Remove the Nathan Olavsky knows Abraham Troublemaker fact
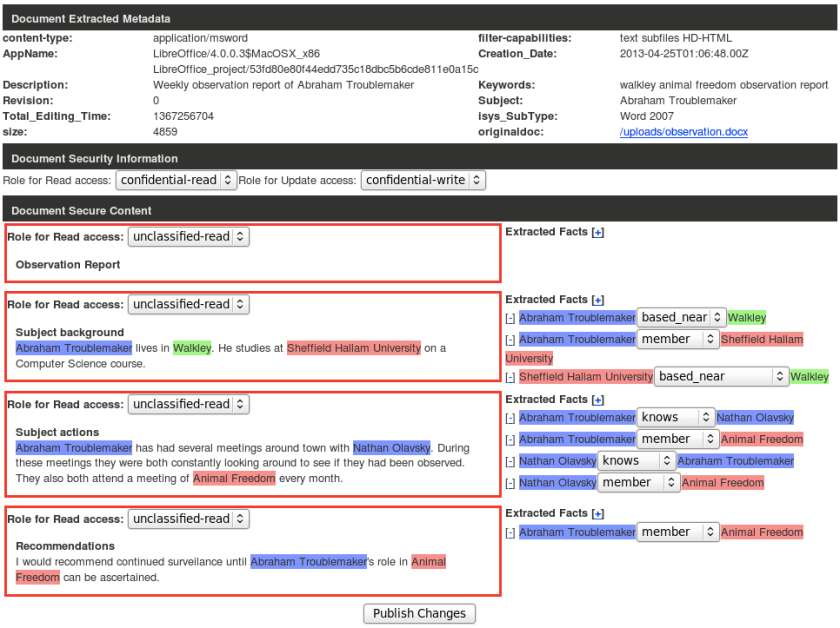 point(510,461)
